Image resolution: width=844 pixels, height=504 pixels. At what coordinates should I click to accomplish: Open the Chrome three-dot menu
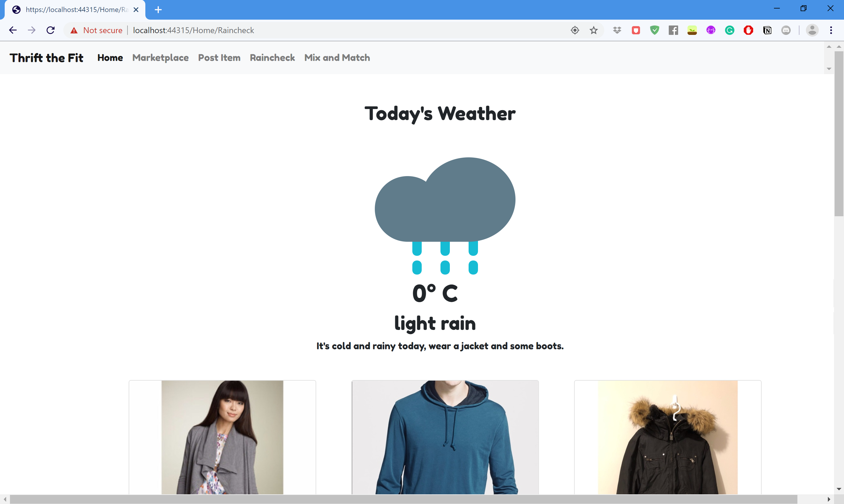coord(831,30)
